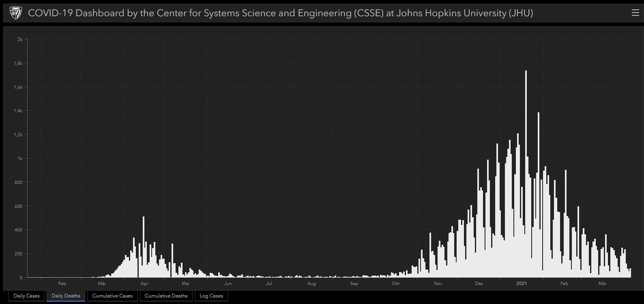The width and height of the screenshot is (644, 304).
Task: Open the hamburger menu in the header
Action: click(635, 13)
